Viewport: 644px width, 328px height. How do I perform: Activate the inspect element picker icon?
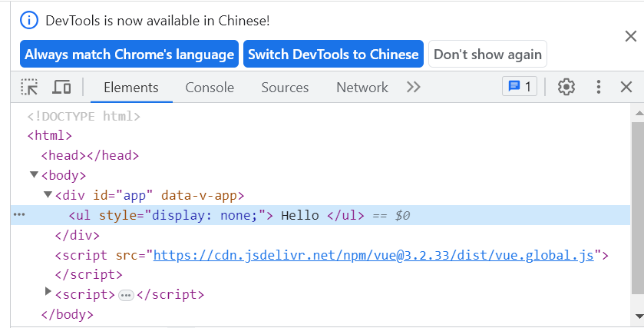pyautogui.click(x=29, y=87)
